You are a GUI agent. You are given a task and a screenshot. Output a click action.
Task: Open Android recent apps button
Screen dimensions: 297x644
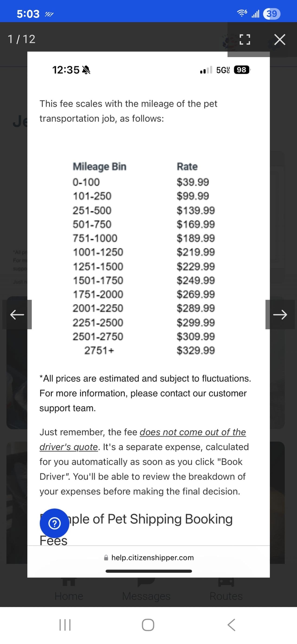tap(65, 625)
